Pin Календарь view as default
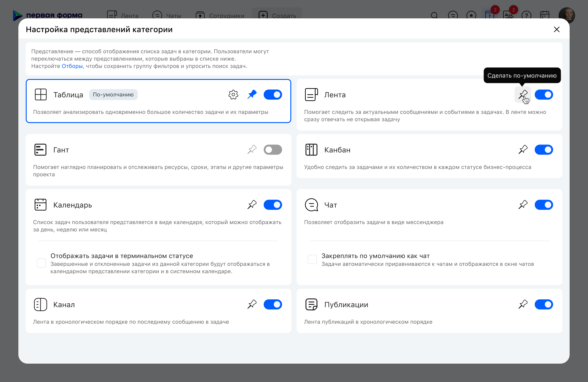Screen dimensions: 588x382 click(x=252, y=205)
